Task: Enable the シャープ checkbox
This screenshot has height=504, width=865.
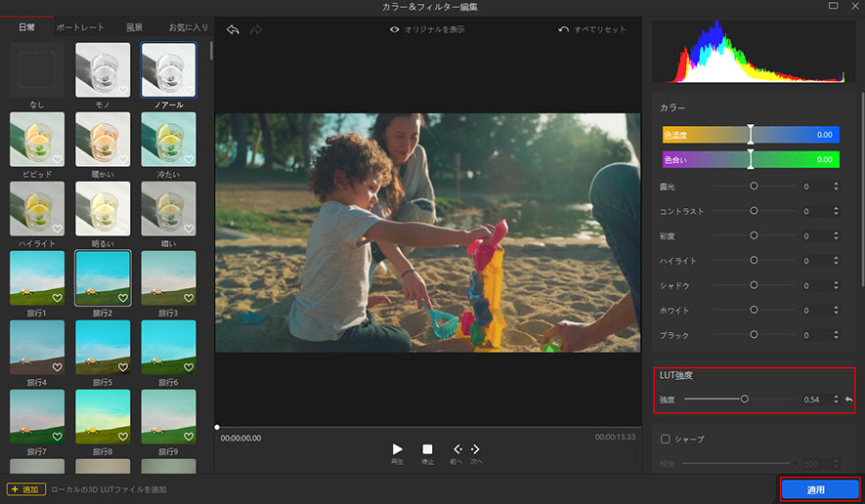Action: (x=666, y=440)
